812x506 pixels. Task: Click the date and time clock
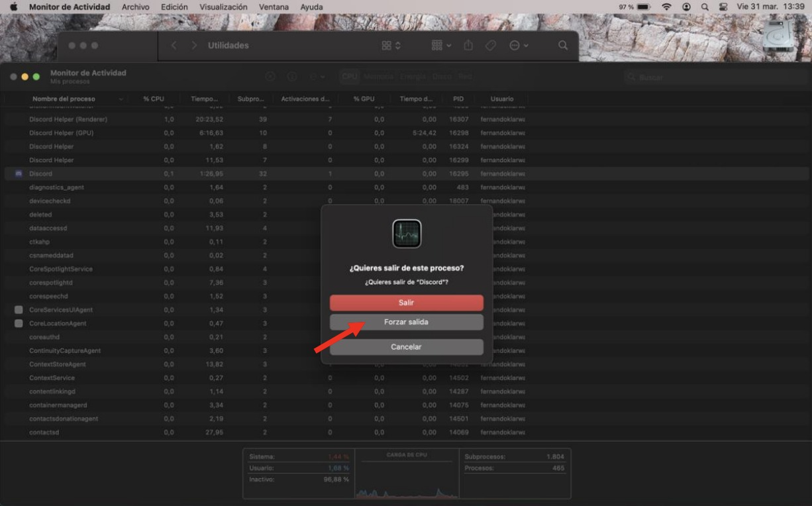tap(770, 7)
